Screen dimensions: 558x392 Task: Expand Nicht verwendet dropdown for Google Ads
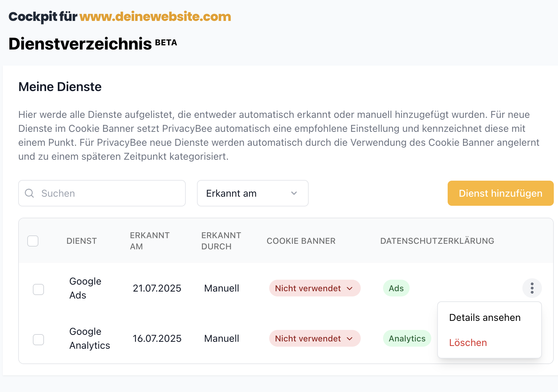(314, 288)
